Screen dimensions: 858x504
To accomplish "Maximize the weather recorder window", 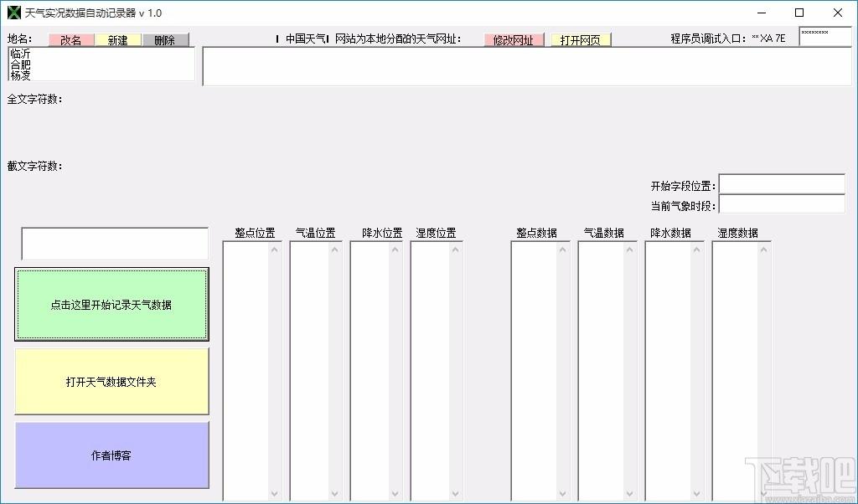I will pos(799,13).
